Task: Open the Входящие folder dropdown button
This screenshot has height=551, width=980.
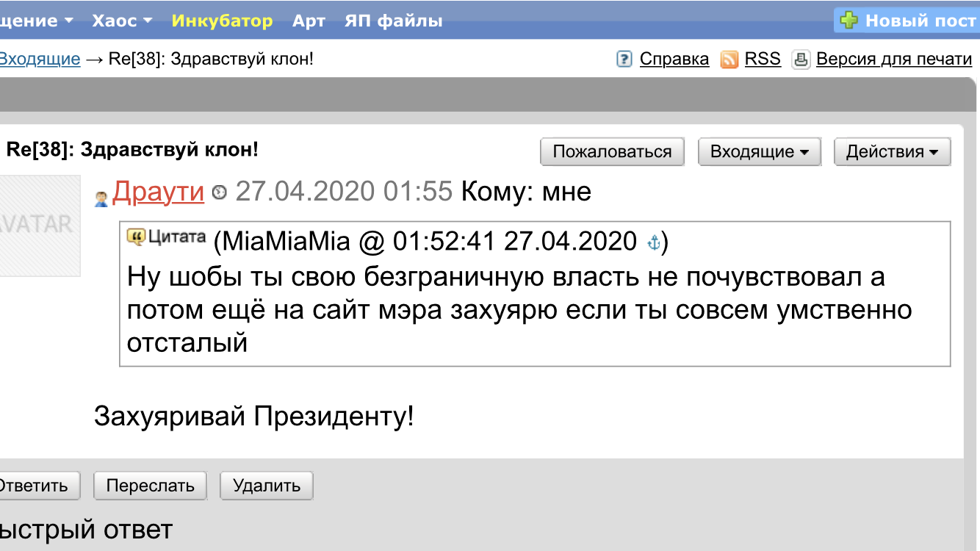Action: tap(759, 152)
